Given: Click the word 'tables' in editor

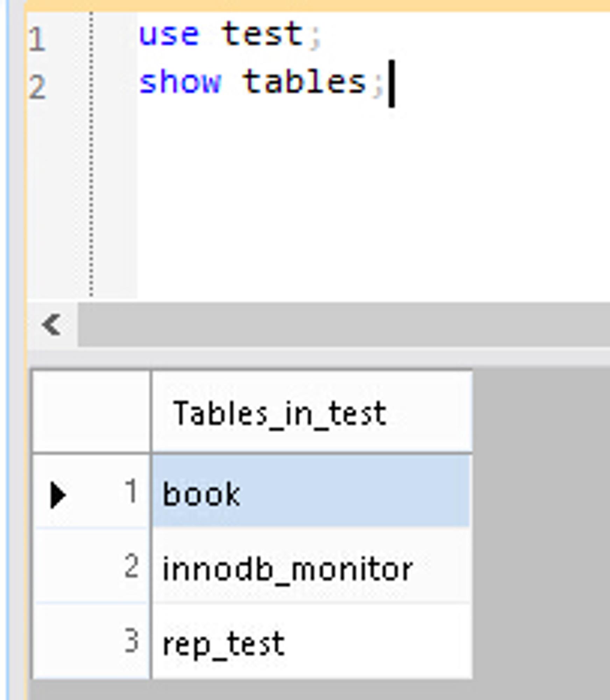Looking at the screenshot, I should [304, 81].
